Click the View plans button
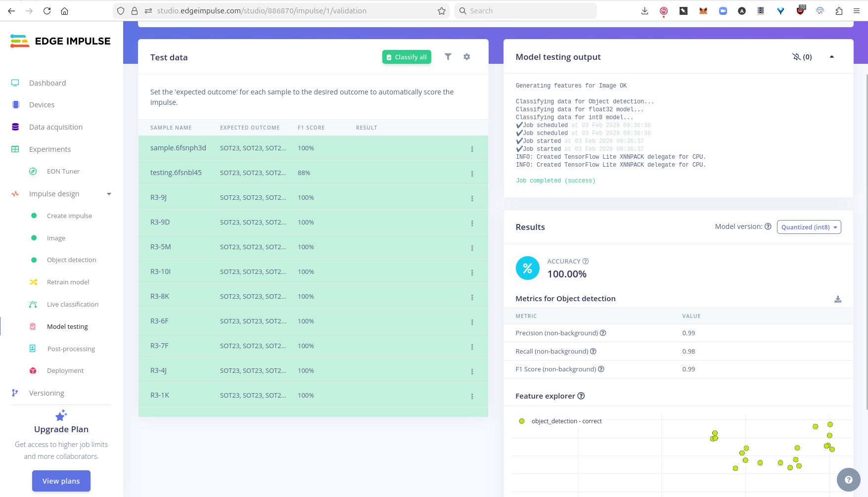 [x=61, y=481]
